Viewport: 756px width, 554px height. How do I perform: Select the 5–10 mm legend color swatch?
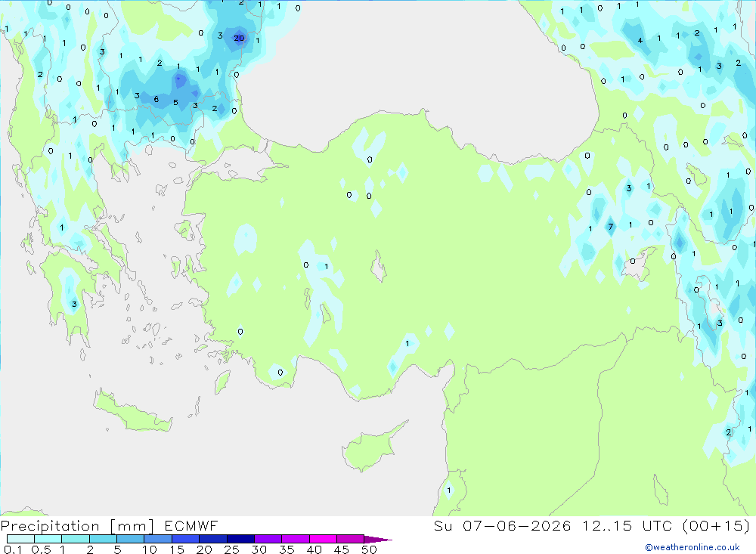point(131,539)
